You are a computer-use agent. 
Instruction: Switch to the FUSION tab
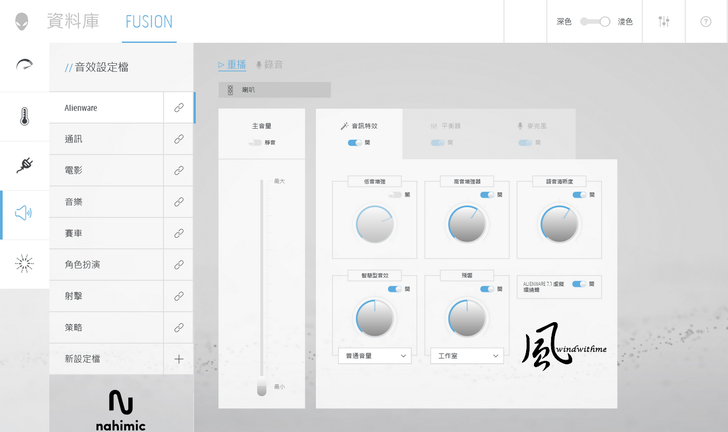coord(149,22)
